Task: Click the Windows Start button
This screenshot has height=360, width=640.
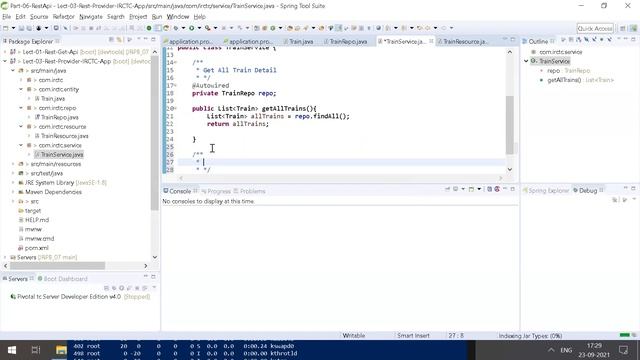Action: [12, 350]
